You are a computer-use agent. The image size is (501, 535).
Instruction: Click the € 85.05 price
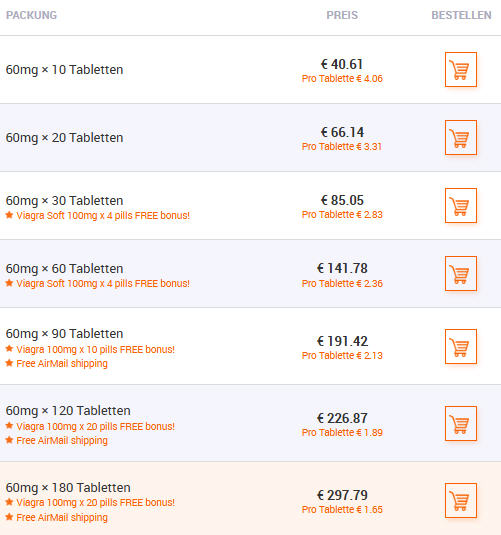coord(342,200)
